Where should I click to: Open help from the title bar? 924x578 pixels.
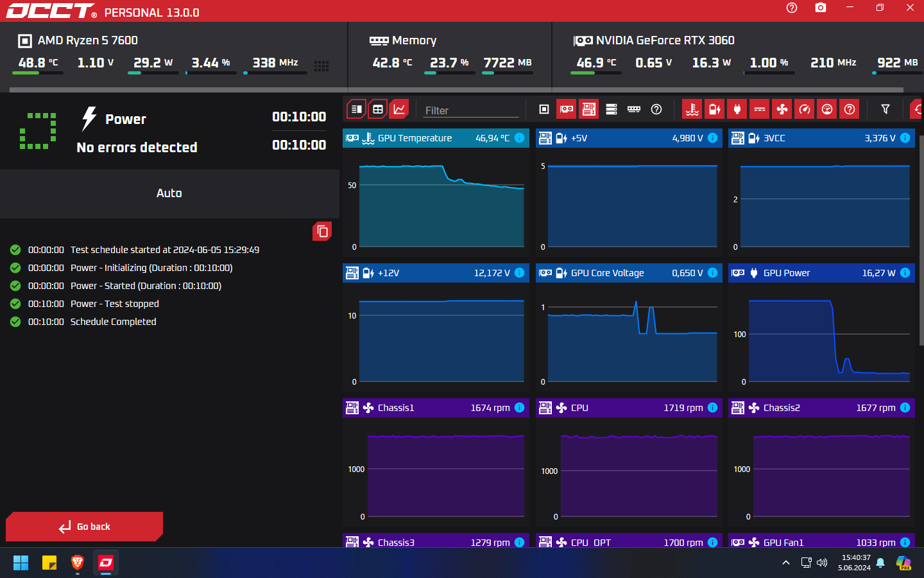(x=792, y=8)
